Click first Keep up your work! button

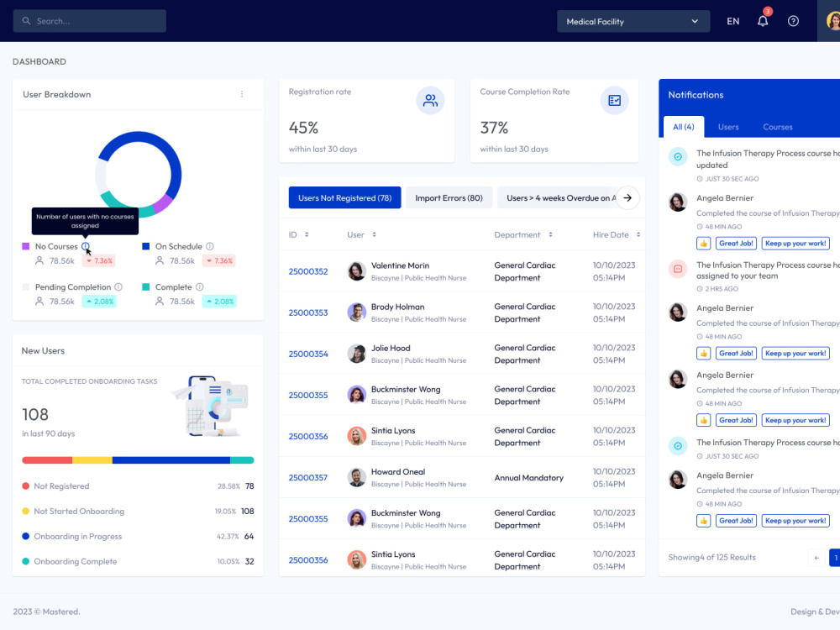pyautogui.click(x=795, y=244)
